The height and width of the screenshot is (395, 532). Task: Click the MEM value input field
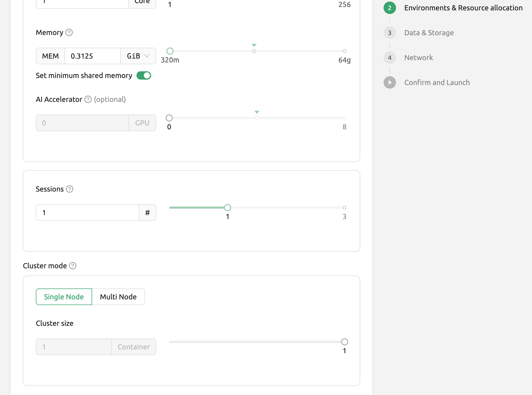click(x=92, y=56)
